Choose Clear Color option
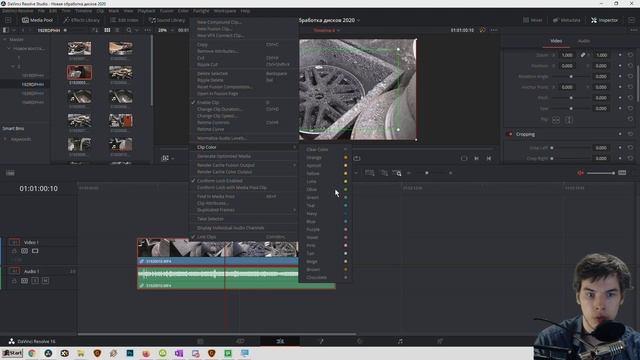The width and height of the screenshot is (640, 360). point(326,149)
